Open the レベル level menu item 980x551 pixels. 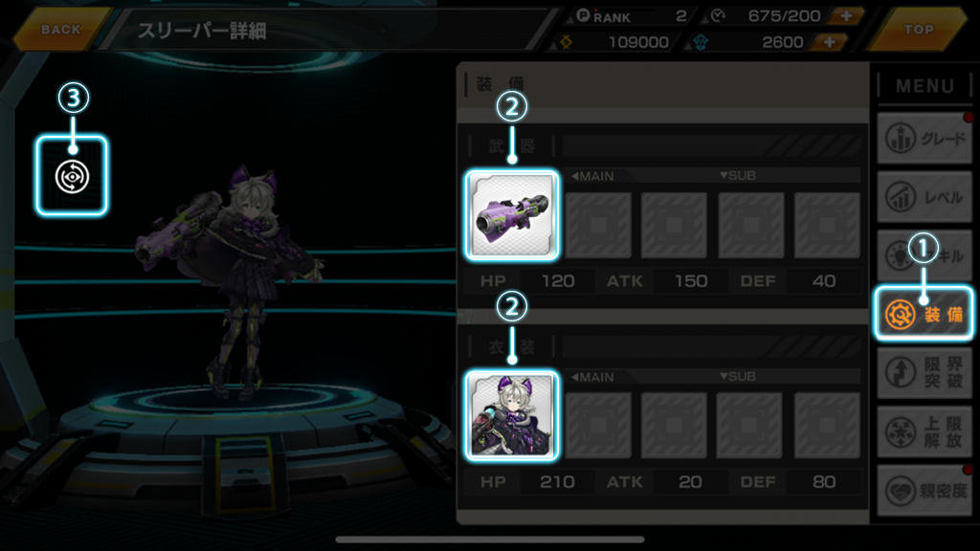[924, 197]
